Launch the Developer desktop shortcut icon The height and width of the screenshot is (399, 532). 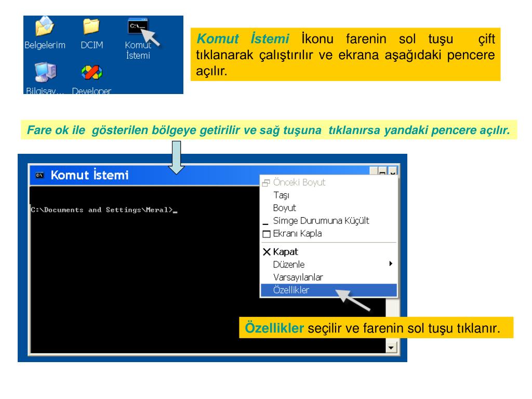[x=91, y=72]
